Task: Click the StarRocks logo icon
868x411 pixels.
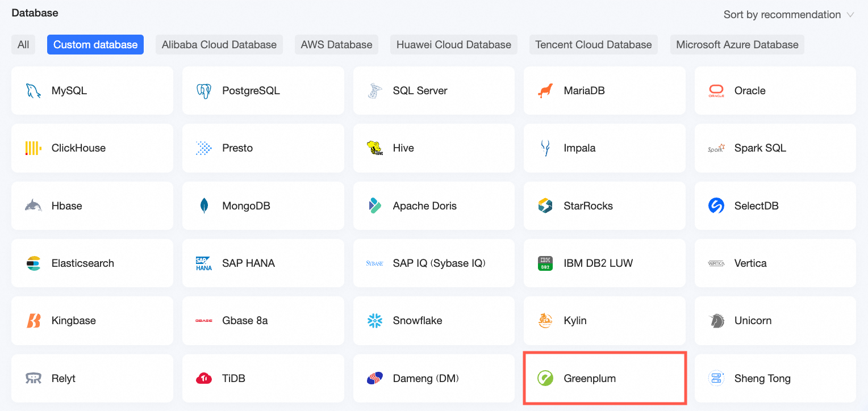Action: [545, 205]
